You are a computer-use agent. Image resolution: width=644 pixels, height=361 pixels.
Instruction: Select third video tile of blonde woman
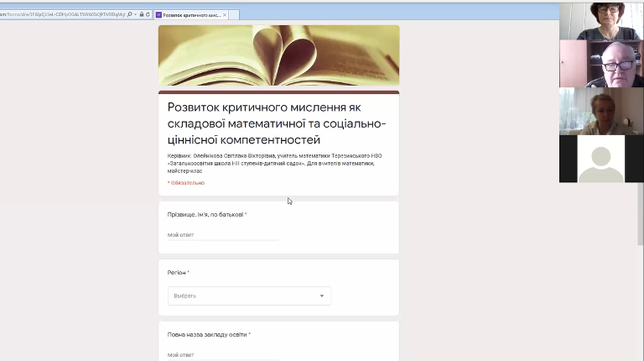(x=601, y=111)
